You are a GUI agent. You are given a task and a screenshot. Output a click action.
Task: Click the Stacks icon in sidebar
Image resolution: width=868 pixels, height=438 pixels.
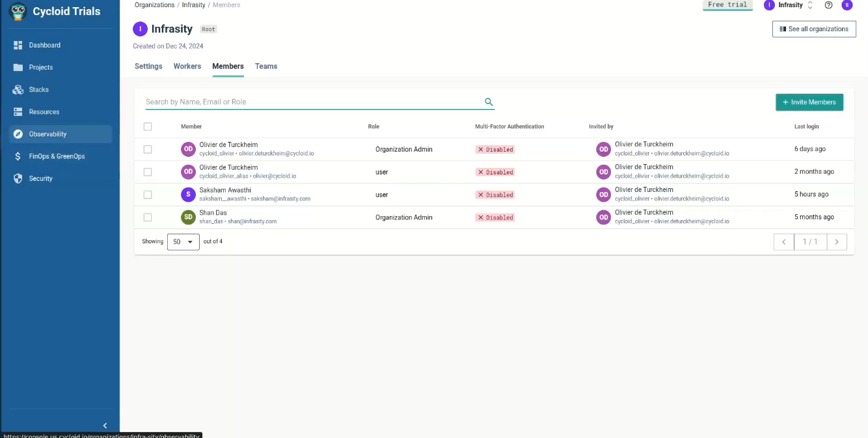click(x=18, y=90)
